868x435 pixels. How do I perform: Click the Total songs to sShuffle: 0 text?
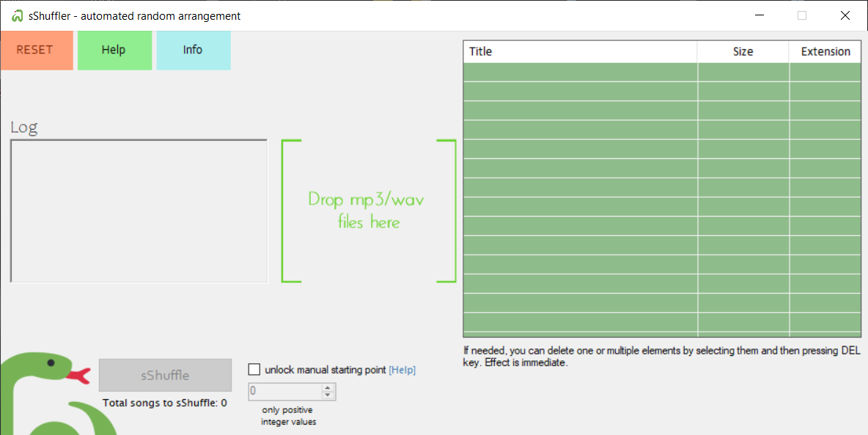(x=165, y=403)
